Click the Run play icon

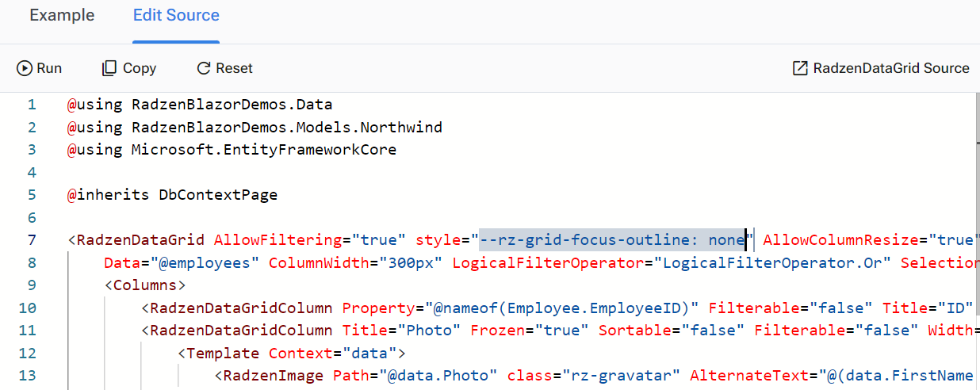(25, 68)
